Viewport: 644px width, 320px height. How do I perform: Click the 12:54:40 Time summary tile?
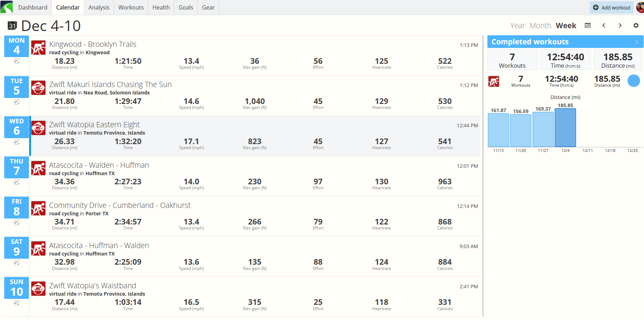tap(566, 60)
